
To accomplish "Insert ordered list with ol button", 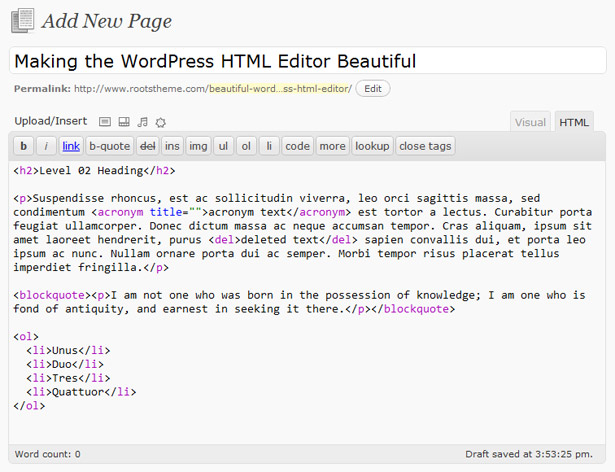I will [246, 146].
